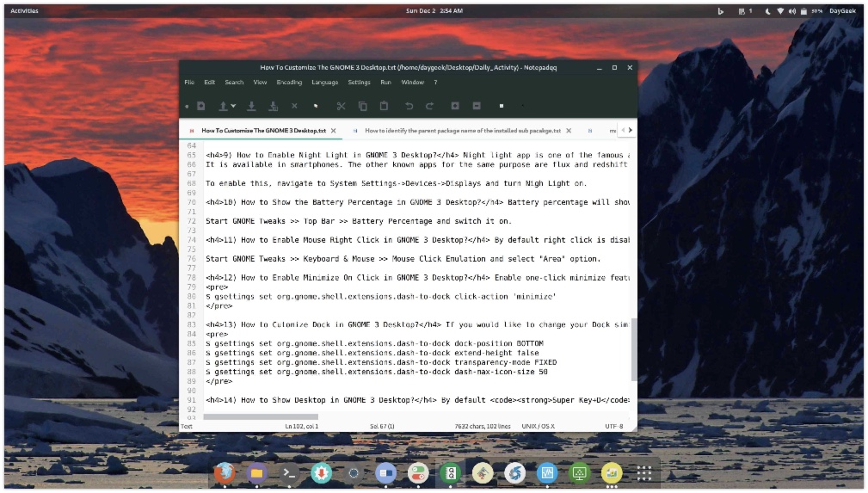Image resolution: width=868 pixels, height=493 pixels.
Task: Redo using the toolbar arrow
Action: click(x=429, y=106)
